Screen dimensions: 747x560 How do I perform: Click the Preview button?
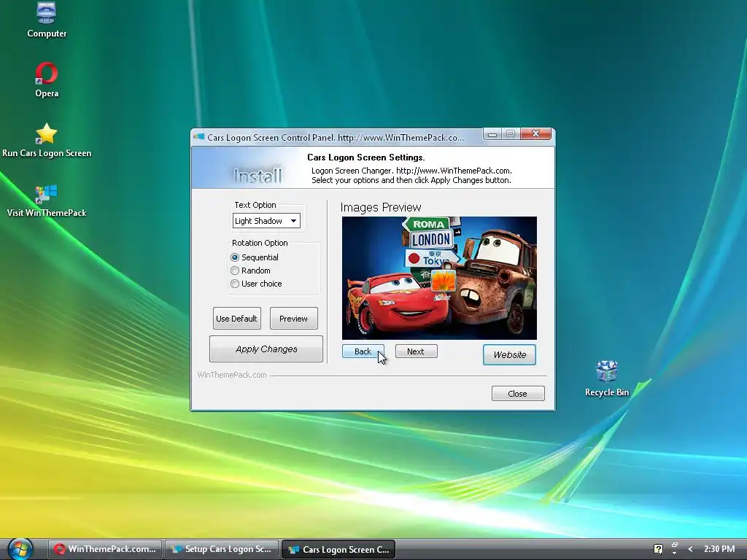293,318
